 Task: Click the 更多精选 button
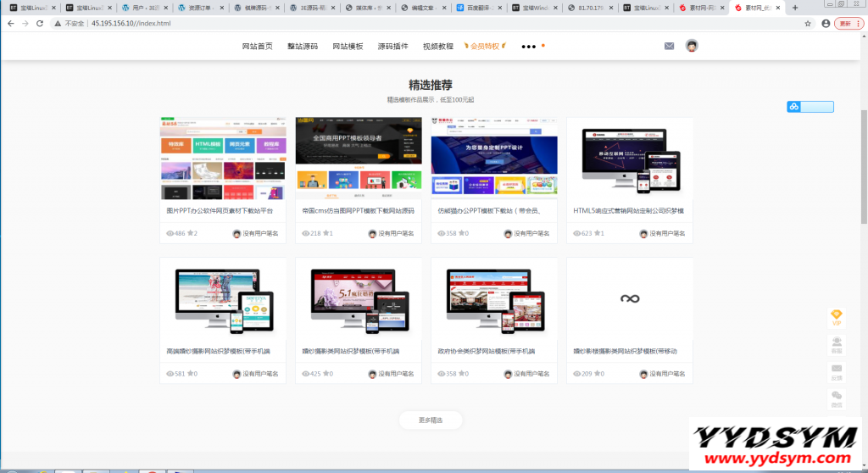[431, 420]
